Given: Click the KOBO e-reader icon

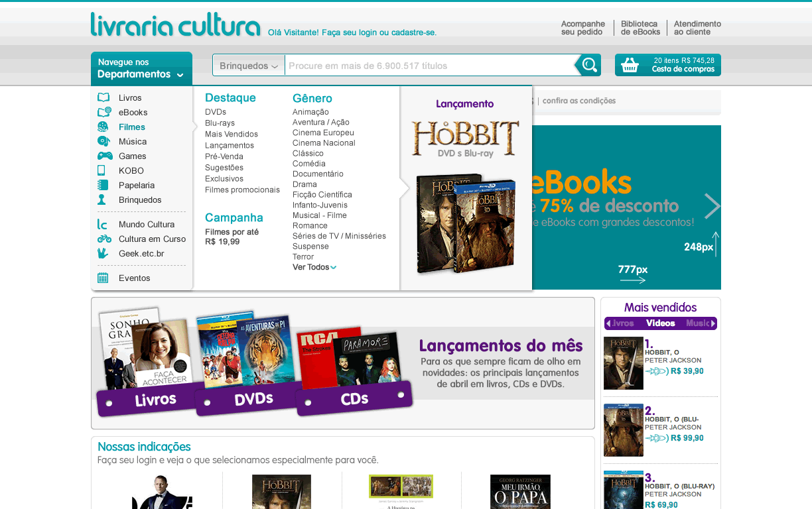Looking at the screenshot, I should [101, 170].
